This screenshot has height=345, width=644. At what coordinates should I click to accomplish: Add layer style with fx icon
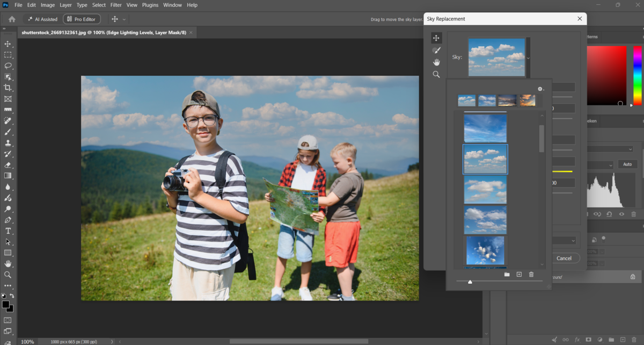(577, 340)
